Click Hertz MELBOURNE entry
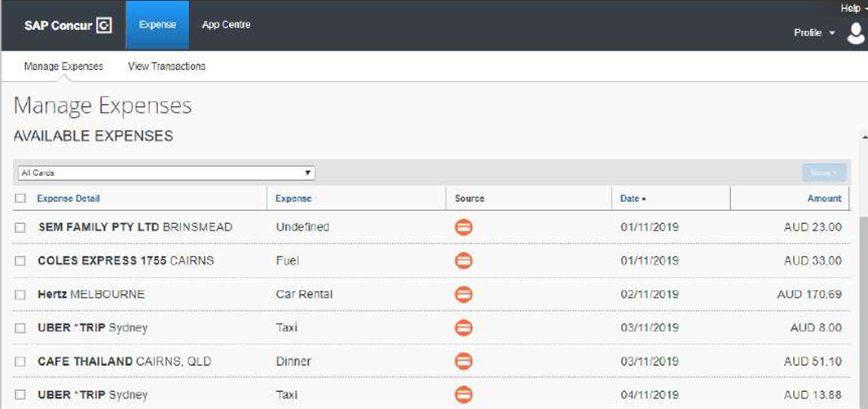This screenshot has height=409, width=868. click(91, 294)
